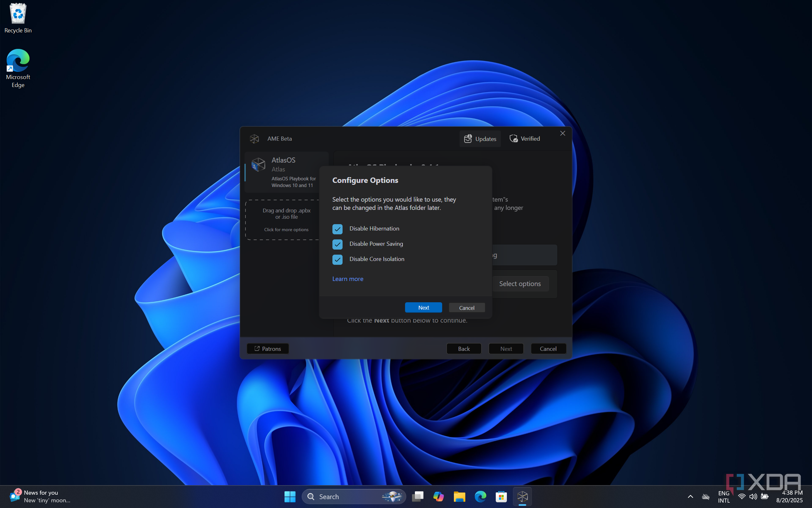Open the ENG INTL language switcher
The height and width of the screenshot is (508, 812).
point(724,497)
